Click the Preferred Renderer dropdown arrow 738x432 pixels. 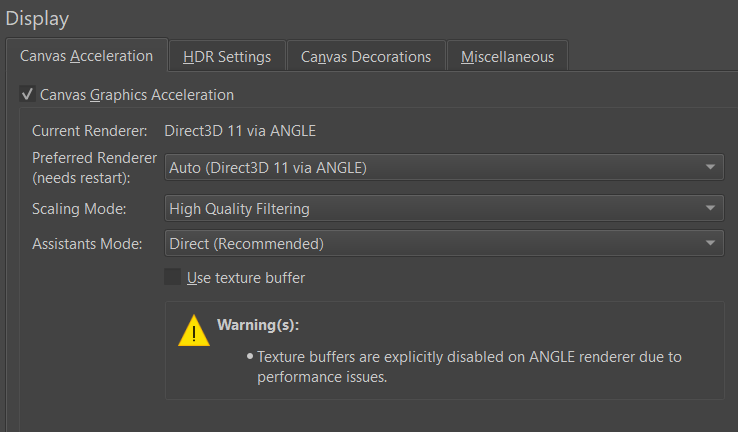710,167
